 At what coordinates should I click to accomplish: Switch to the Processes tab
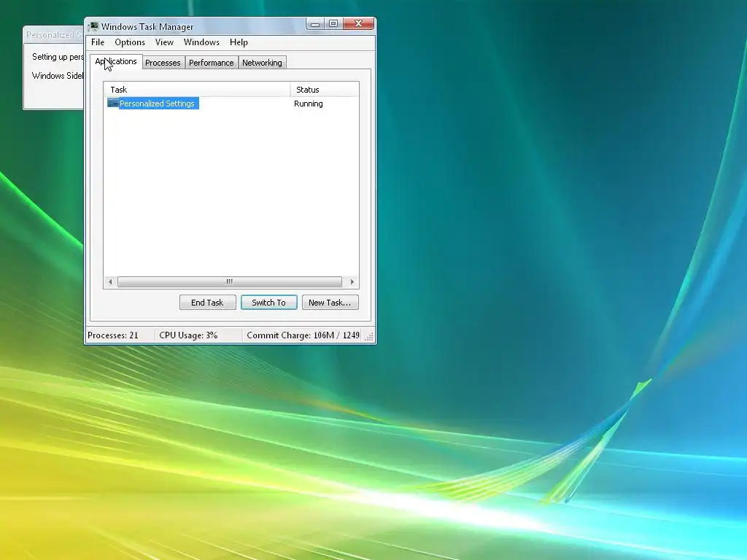click(163, 63)
